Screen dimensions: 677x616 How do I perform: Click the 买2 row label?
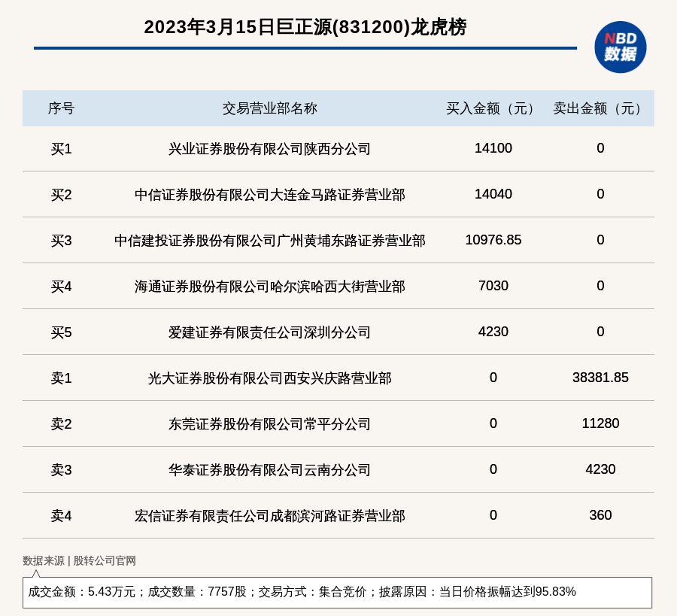click(x=61, y=195)
